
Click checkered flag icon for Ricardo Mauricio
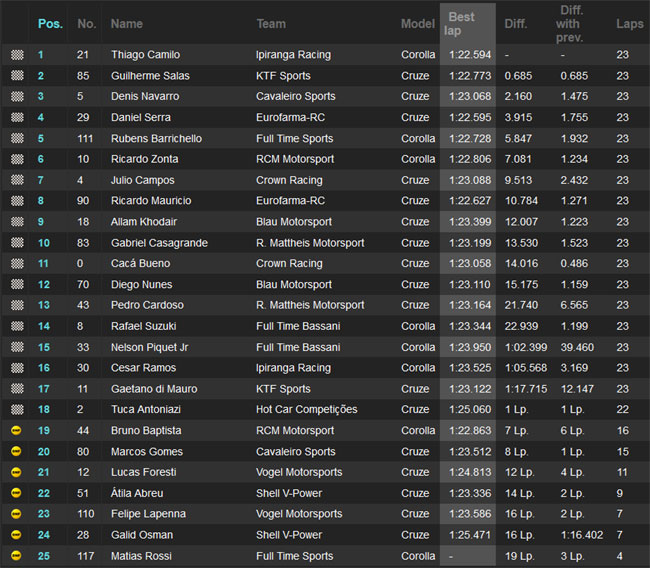point(17,201)
